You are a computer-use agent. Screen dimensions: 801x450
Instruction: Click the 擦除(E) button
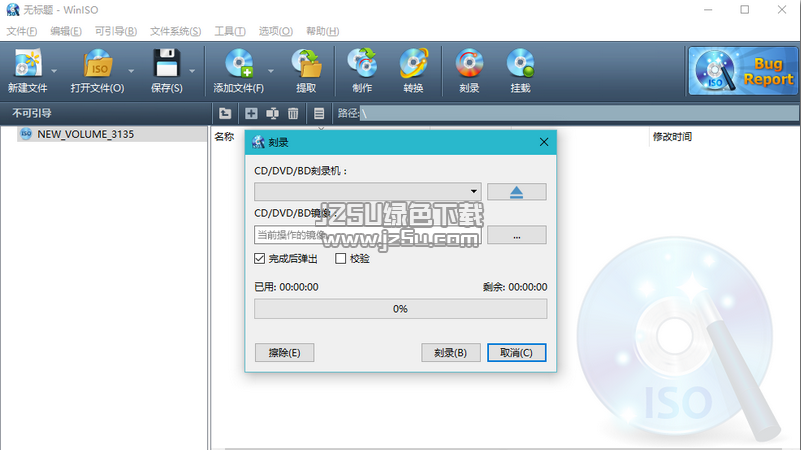pyautogui.click(x=285, y=352)
